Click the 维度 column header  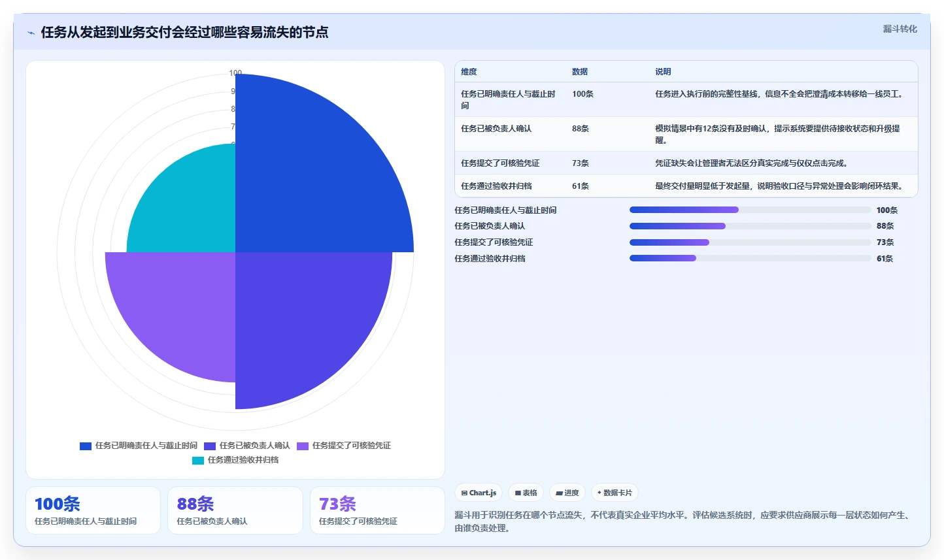(469, 72)
